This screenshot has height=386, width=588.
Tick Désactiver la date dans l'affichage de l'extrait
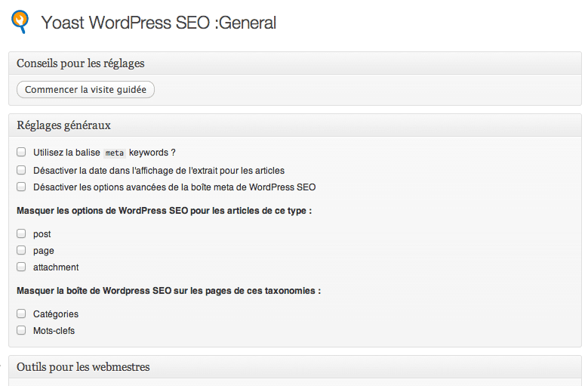tap(21, 170)
